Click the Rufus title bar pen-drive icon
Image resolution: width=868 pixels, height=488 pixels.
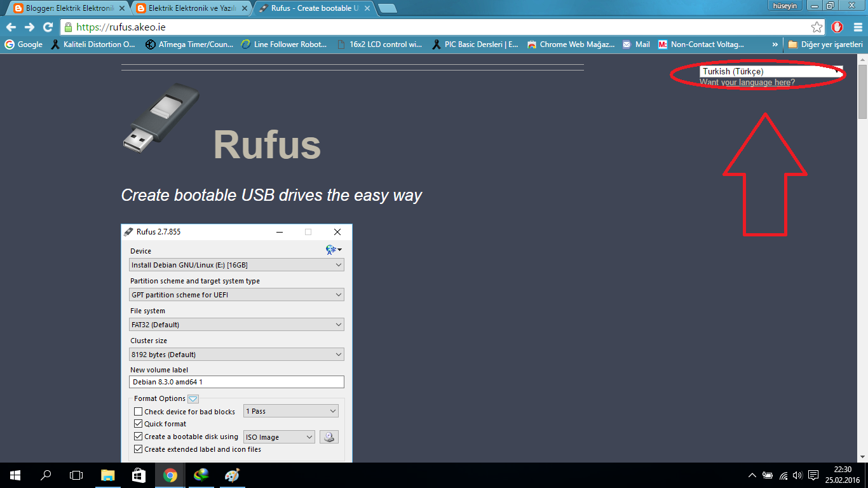point(128,232)
